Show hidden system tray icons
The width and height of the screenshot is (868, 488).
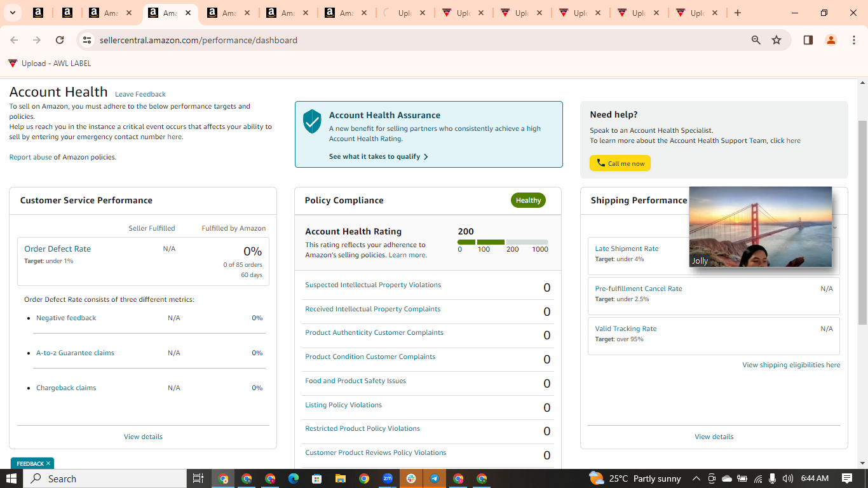coord(696,478)
